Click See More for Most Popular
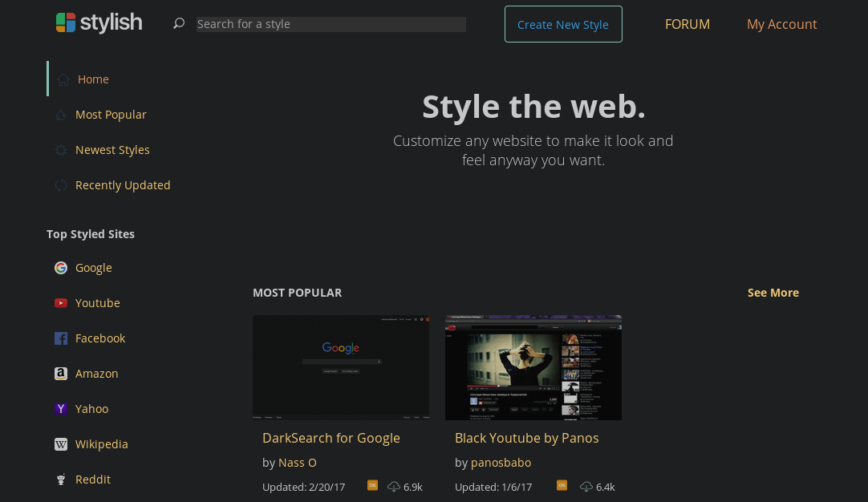 click(773, 293)
